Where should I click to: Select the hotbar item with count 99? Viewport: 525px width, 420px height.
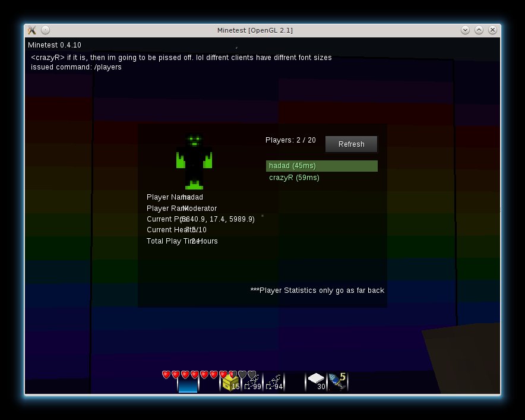(252, 383)
